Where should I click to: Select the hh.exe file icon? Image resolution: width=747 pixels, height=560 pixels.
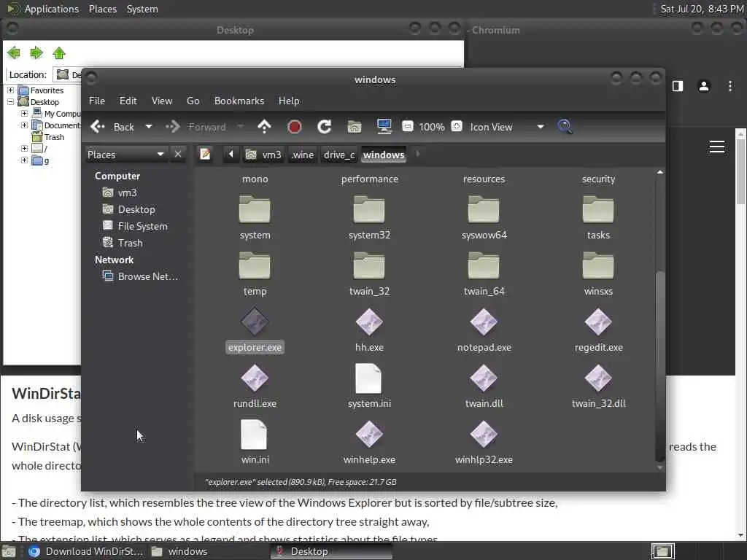(x=369, y=322)
